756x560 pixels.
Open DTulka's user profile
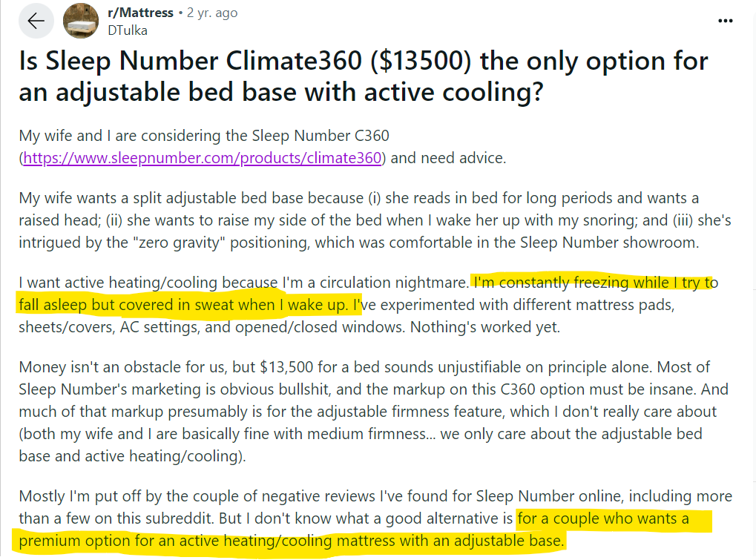coord(128,30)
